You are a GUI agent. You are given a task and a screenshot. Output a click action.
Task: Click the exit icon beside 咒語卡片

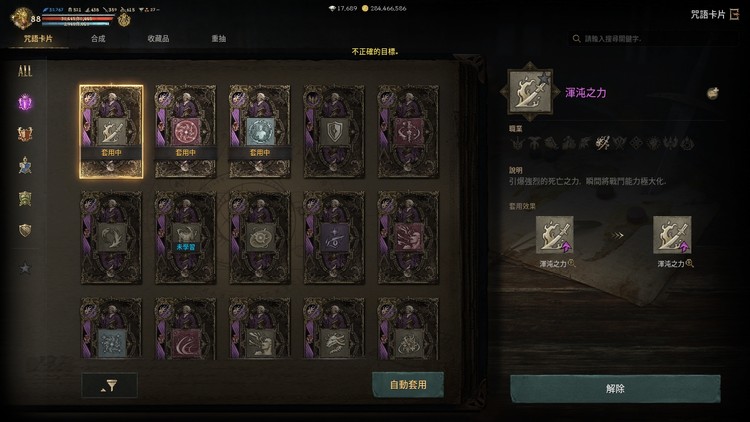click(734, 14)
